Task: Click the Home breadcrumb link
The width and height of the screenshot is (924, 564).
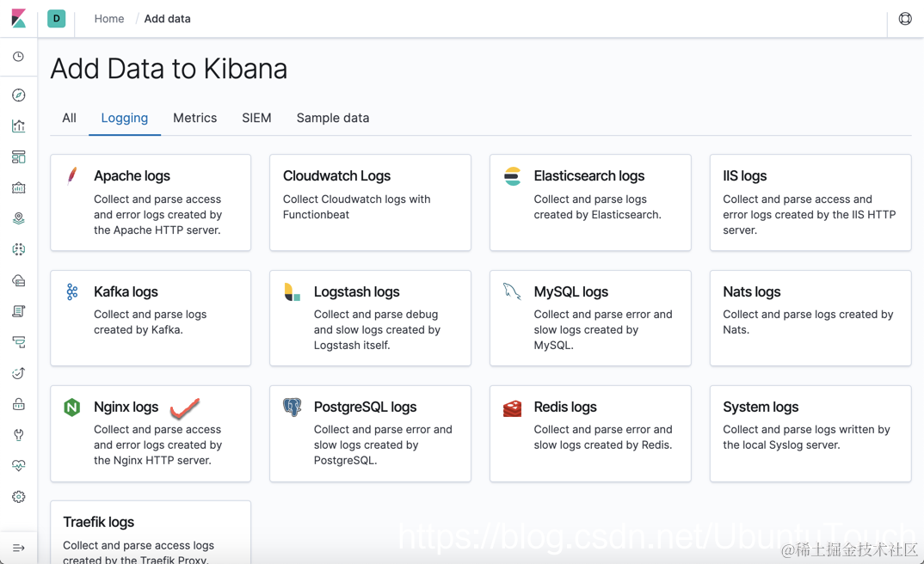Action: (108, 18)
